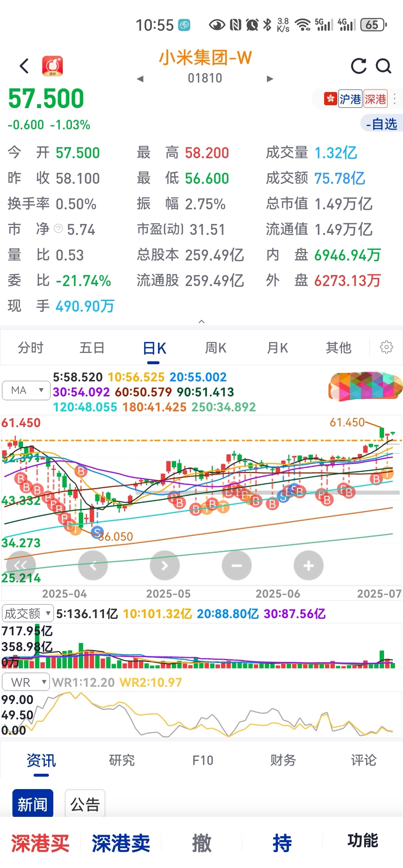Image resolution: width=403 pixels, height=868 pixels.
Task: Tap the stock title 小米集团-W
Action: click(205, 58)
